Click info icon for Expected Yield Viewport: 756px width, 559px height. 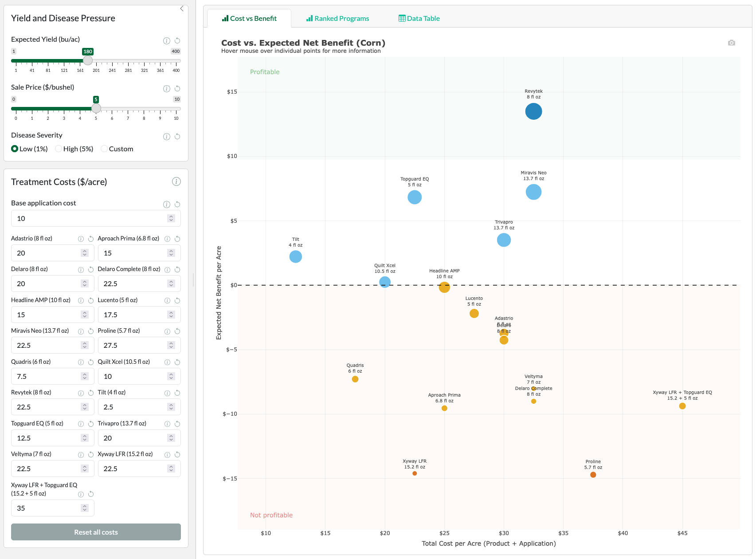click(x=167, y=41)
